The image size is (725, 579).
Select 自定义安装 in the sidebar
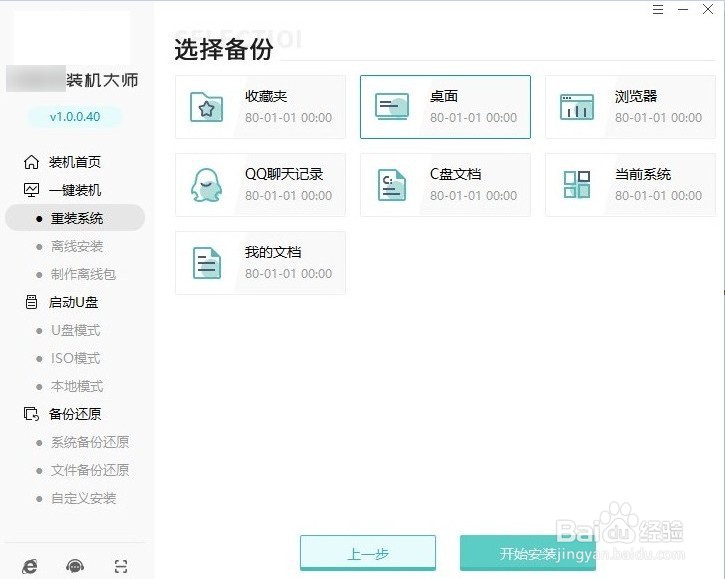[83, 498]
